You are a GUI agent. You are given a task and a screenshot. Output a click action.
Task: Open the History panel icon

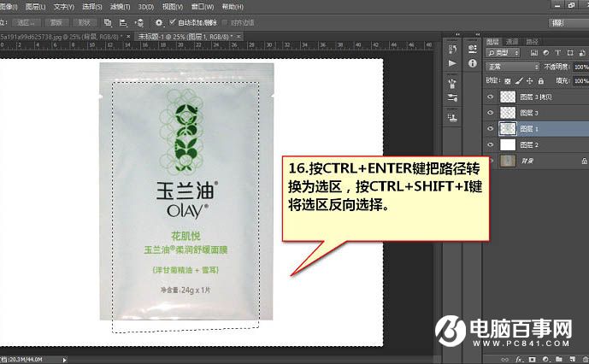[452, 49]
